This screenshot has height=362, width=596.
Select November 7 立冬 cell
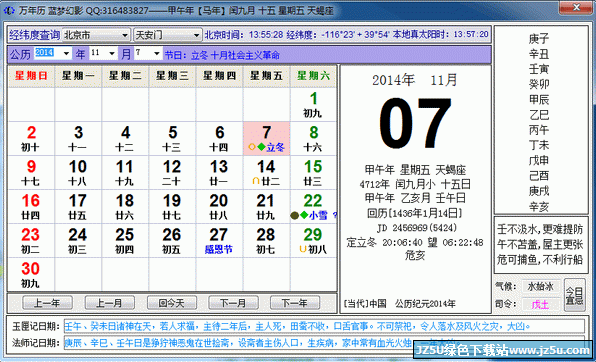coord(266,139)
